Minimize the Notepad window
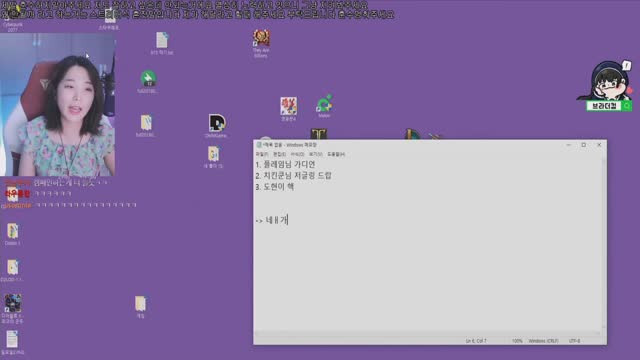Screen dimensions: 640x360 tap(569, 145)
